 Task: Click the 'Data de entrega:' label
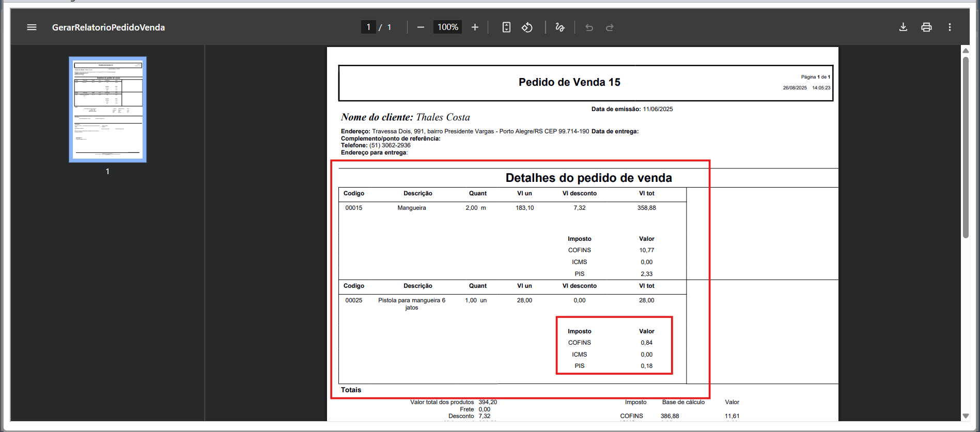click(x=615, y=131)
